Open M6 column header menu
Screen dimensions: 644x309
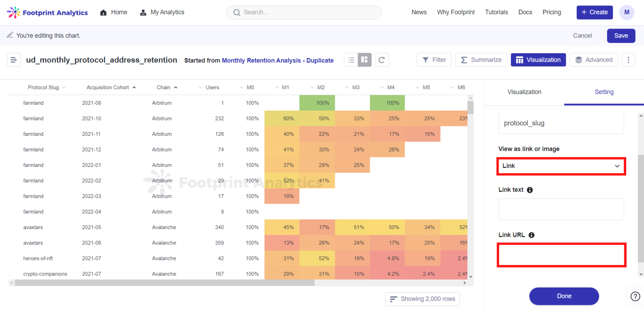pos(458,87)
